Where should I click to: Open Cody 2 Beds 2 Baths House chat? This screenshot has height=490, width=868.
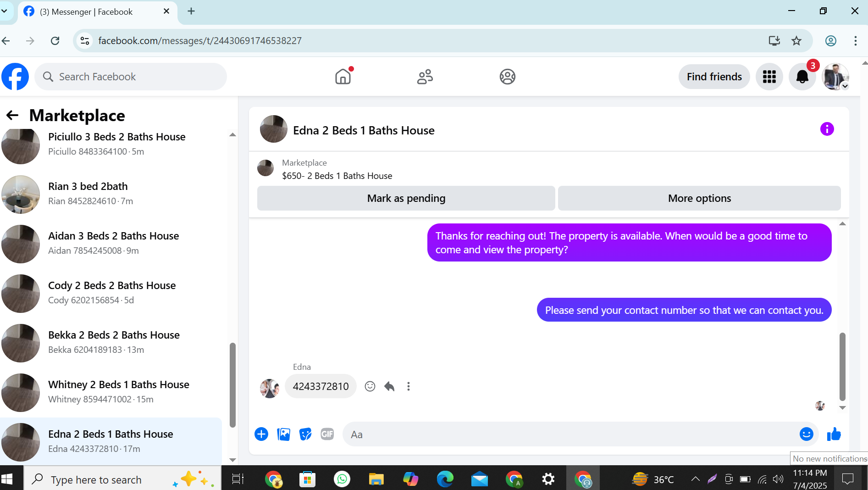point(111,293)
